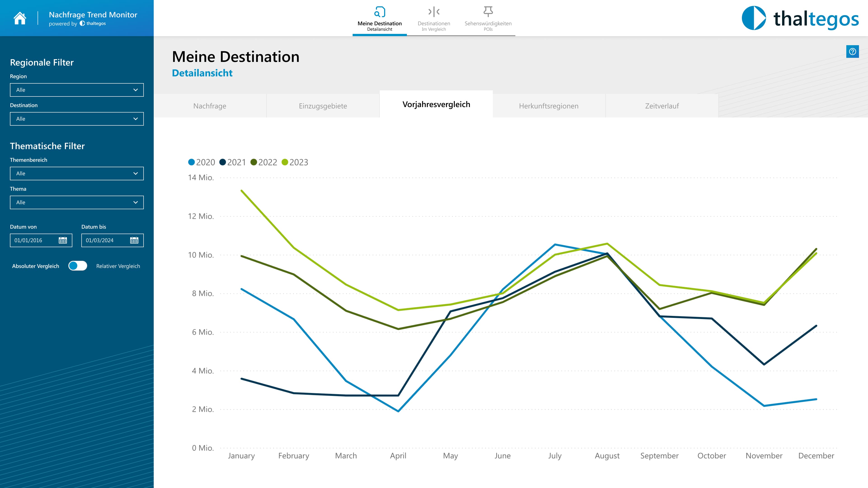Open the Zeitverlauf tab
Screen dimensions: 868x488
click(662, 106)
